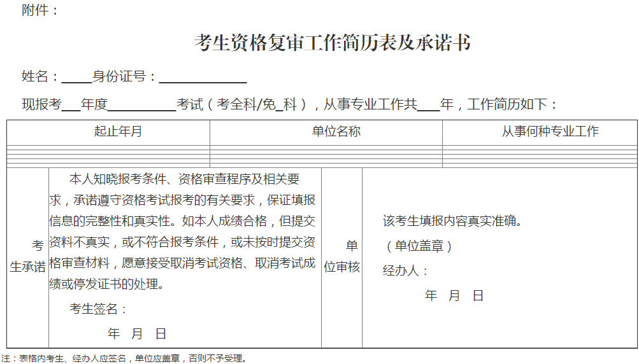Click the 单位审核 label cell

point(342,256)
